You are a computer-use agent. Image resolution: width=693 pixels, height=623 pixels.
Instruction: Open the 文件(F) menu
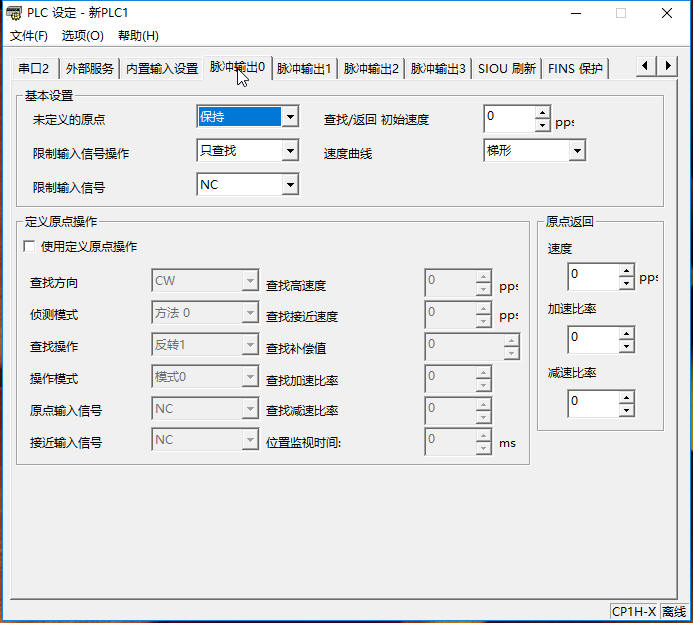[29, 36]
